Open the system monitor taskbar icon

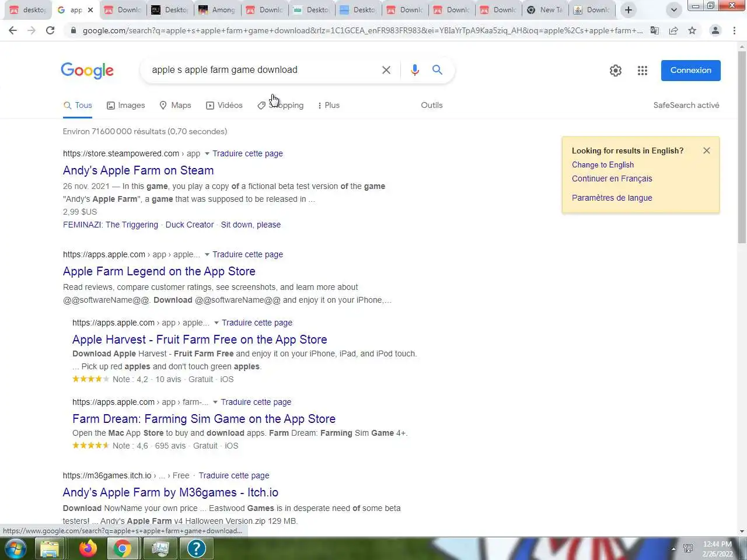click(160, 548)
